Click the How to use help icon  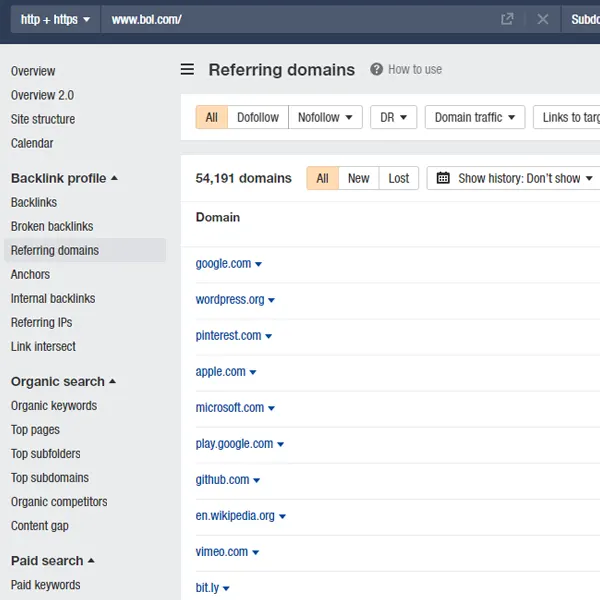(x=376, y=69)
